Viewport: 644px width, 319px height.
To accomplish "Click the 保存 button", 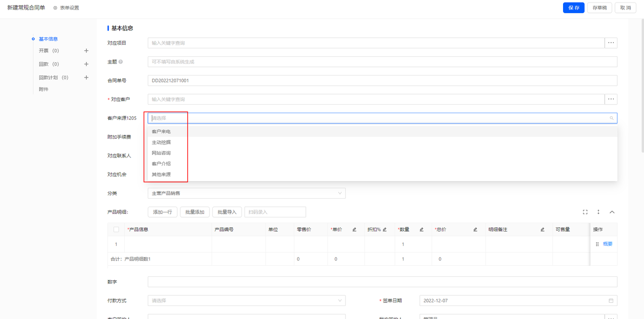I will (x=574, y=8).
